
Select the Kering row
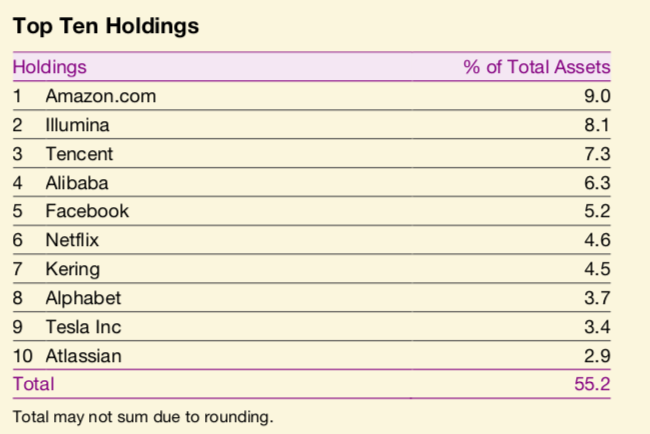(72, 269)
